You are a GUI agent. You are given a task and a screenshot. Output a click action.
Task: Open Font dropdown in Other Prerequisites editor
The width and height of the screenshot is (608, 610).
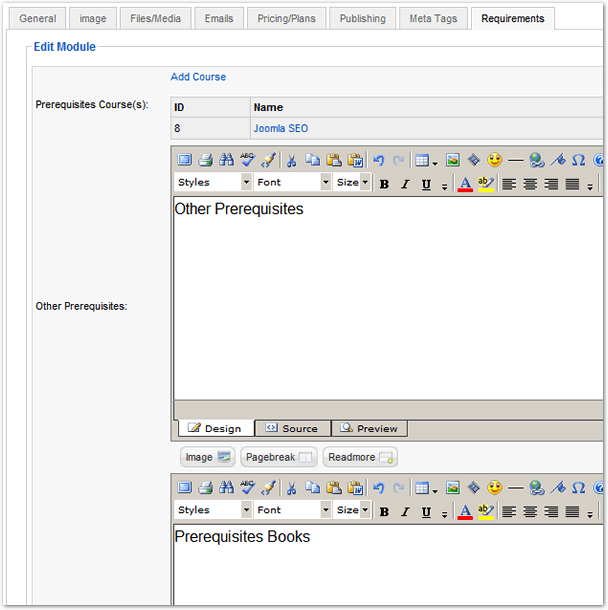pos(293,182)
